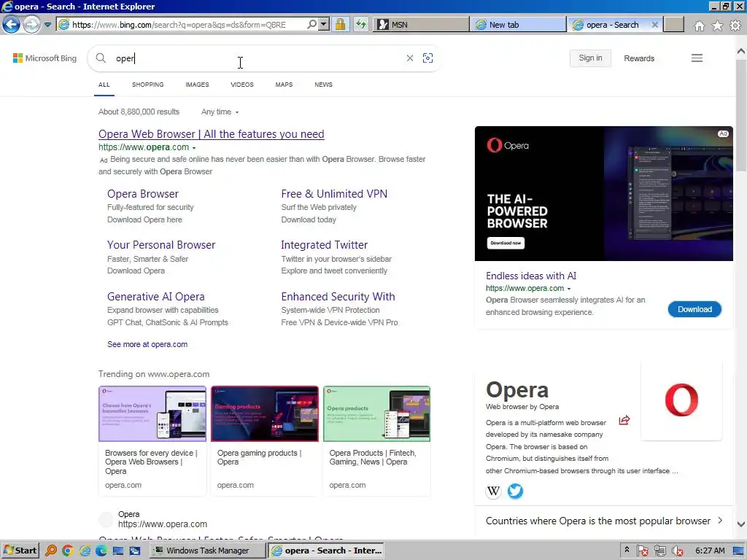The image size is (747, 560).
Task: Show the security lock report icon
Action: click(x=340, y=24)
